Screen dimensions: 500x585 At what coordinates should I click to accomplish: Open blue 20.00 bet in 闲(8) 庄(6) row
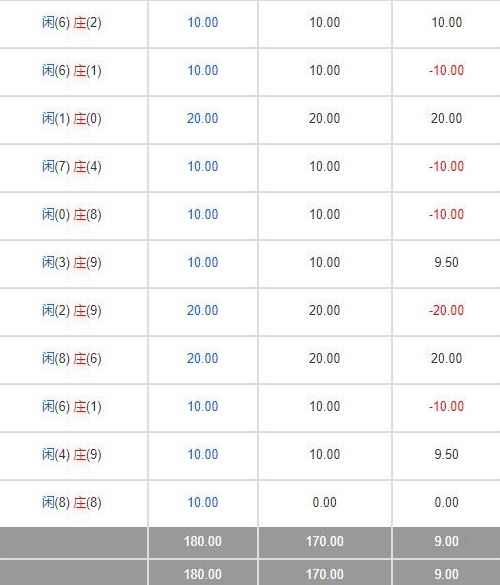click(203, 359)
